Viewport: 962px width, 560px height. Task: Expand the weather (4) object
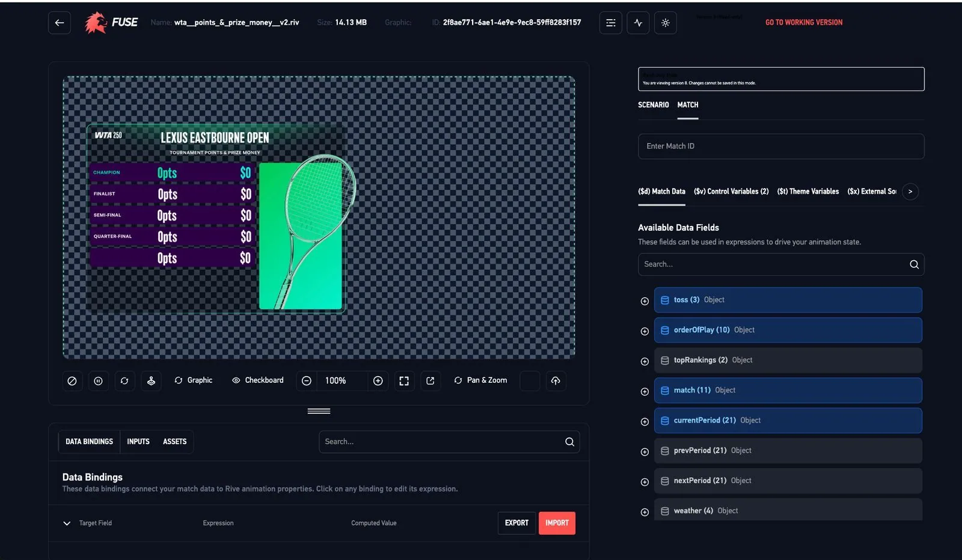pyautogui.click(x=645, y=512)
